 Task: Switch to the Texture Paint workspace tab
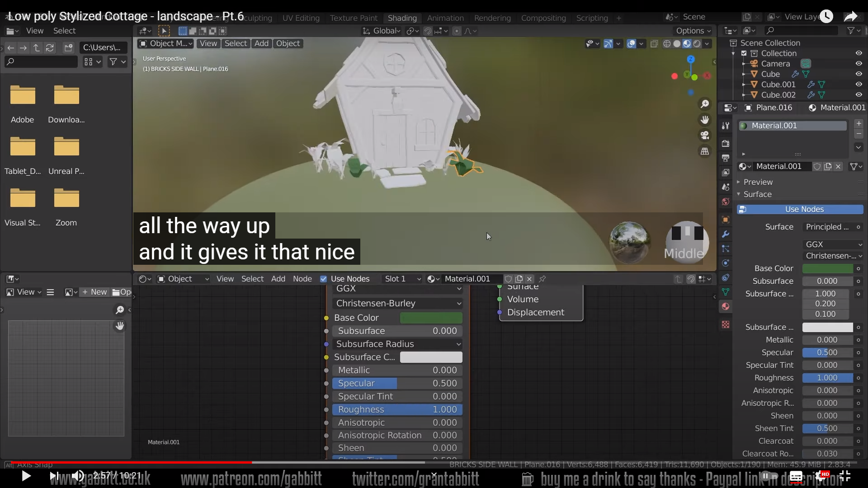pos(353,18)
